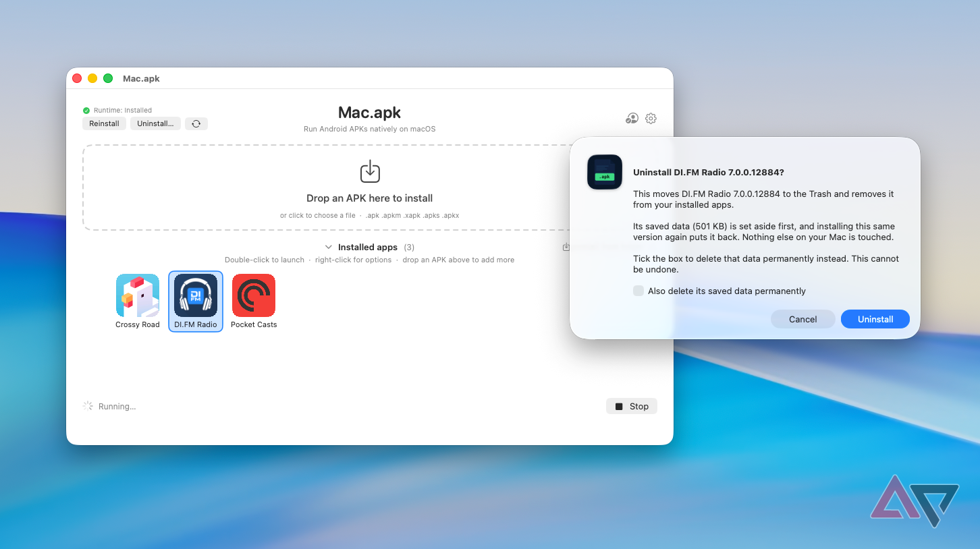Click the .apk file icon in dialog
Image resolution: width=980 pixels, height=549 pixels.
pos(605,172)
